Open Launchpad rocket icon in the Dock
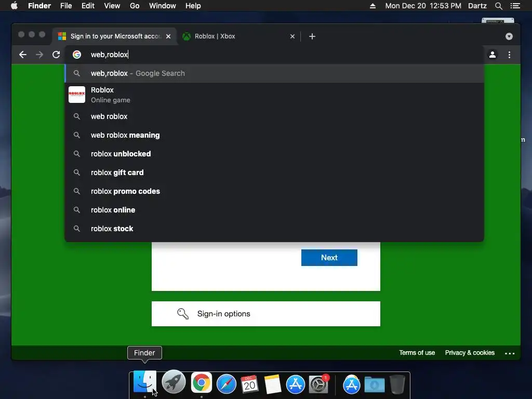This screenshot has height=399, width=532. point(174,383)
